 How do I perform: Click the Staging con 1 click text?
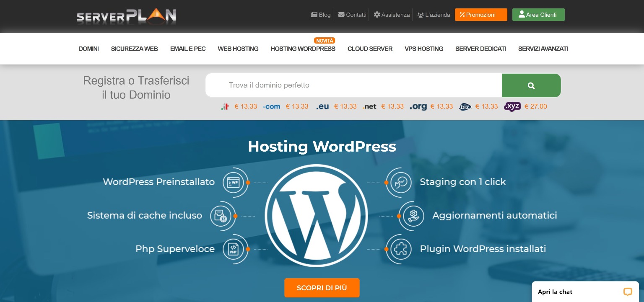coord(463,182)
